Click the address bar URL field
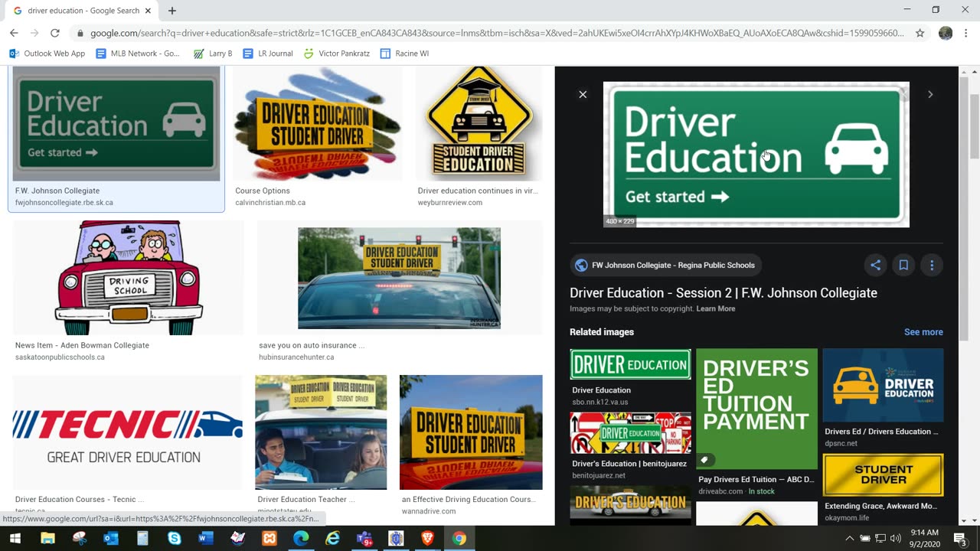Screen dimensions: 980x551 [x=496, y=33]
